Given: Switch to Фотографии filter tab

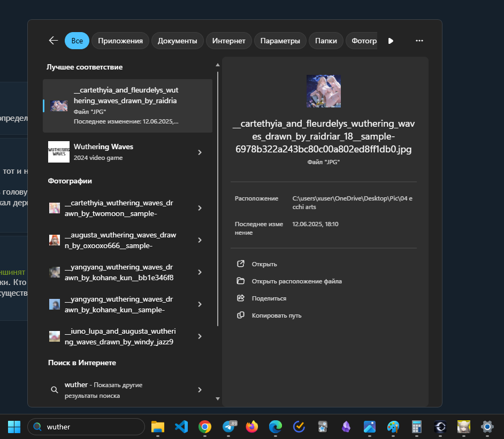Looking at the screenshot, I should (362, 41).
